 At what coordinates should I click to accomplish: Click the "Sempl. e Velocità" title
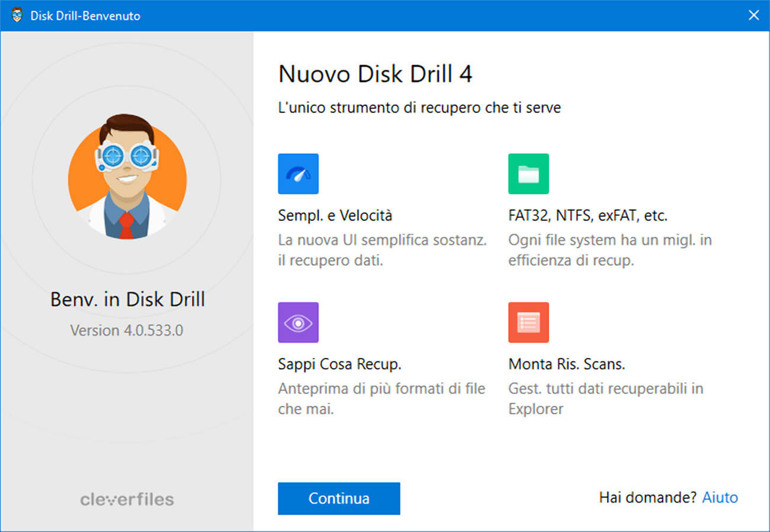(x=335, y=216)
